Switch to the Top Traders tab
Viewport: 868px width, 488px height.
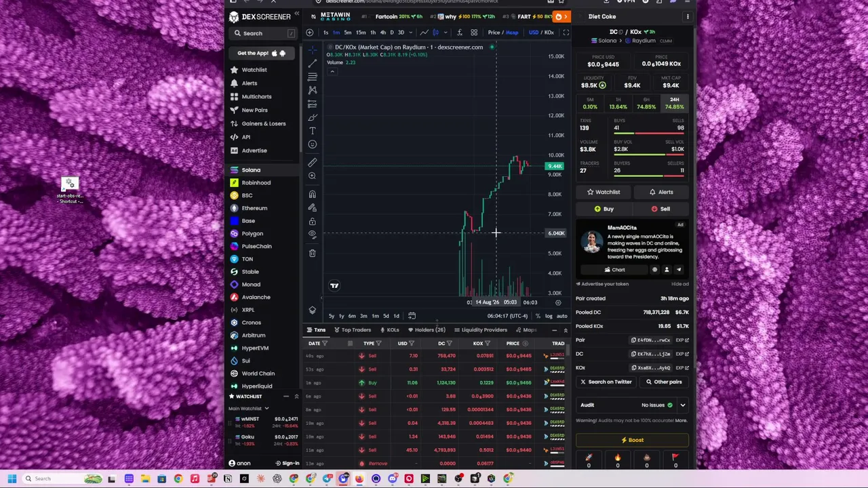click(x=352, y=330)
